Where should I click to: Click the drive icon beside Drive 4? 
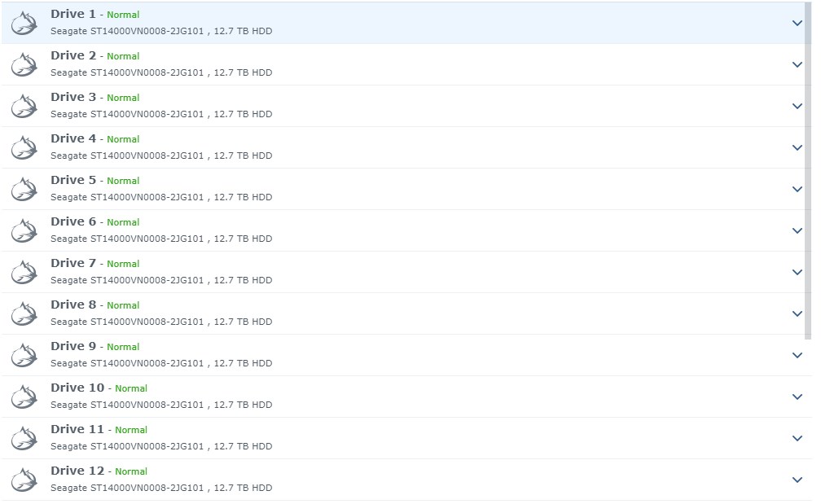[24, 148]
